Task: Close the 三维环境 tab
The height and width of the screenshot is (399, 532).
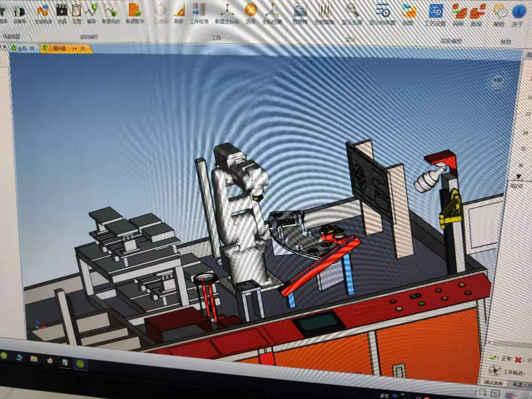Action: (83, 48)
